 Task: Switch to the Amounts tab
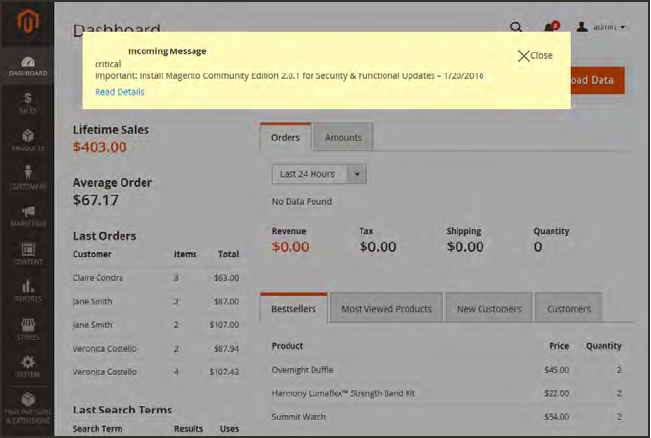(343, 137)
